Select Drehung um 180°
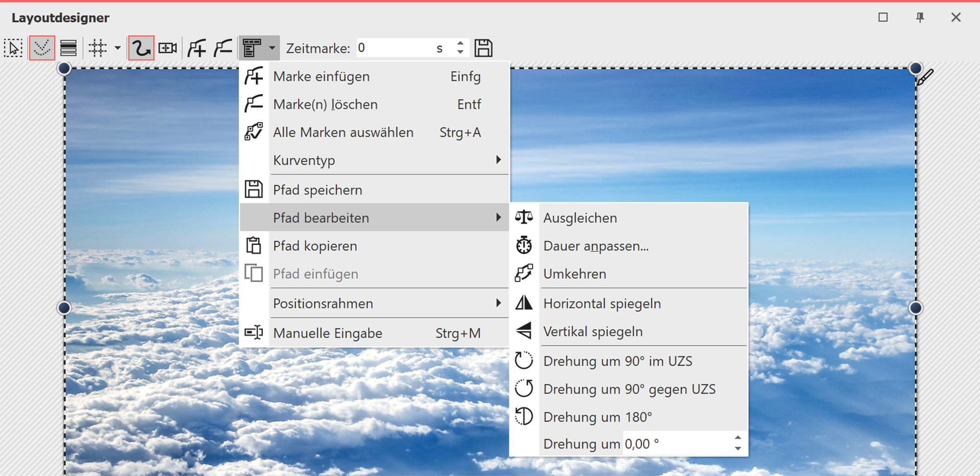The height and width of the screenshot is (476, 980). pos(597,417)
